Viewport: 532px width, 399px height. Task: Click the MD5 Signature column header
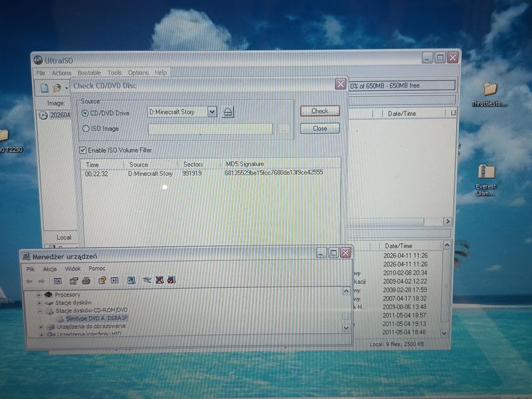click(x=245, y=164)
